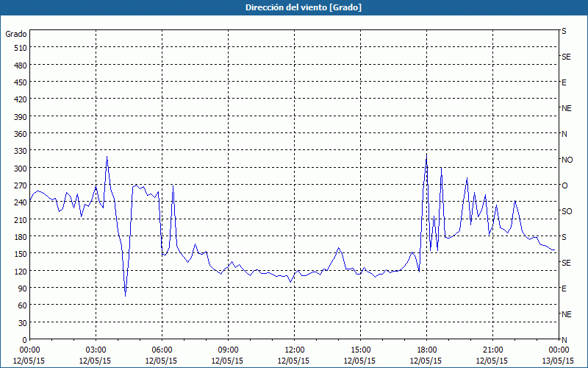
Task: Click the "NO" compass label
Action: [567, 160]
